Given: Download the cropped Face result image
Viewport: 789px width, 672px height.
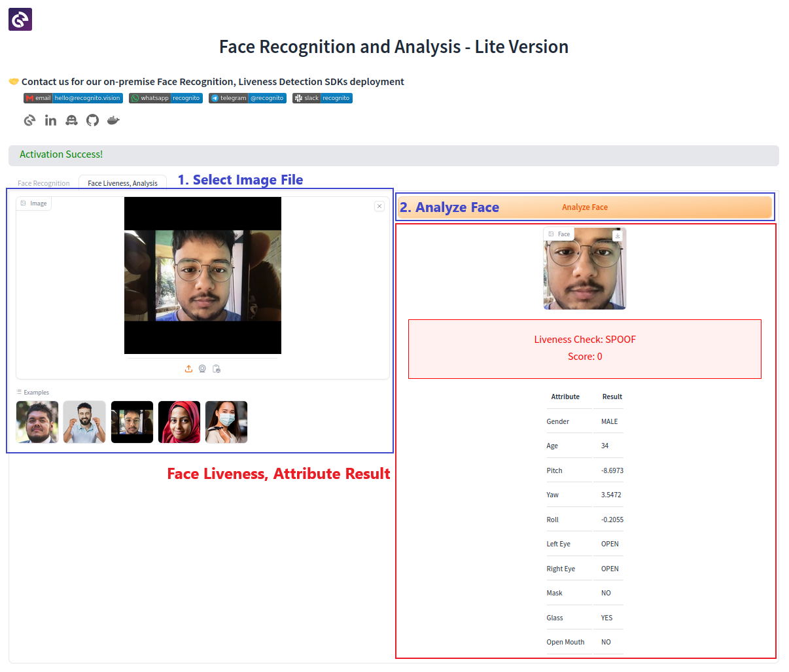Looking at the screenshot, I should (618, 236).
